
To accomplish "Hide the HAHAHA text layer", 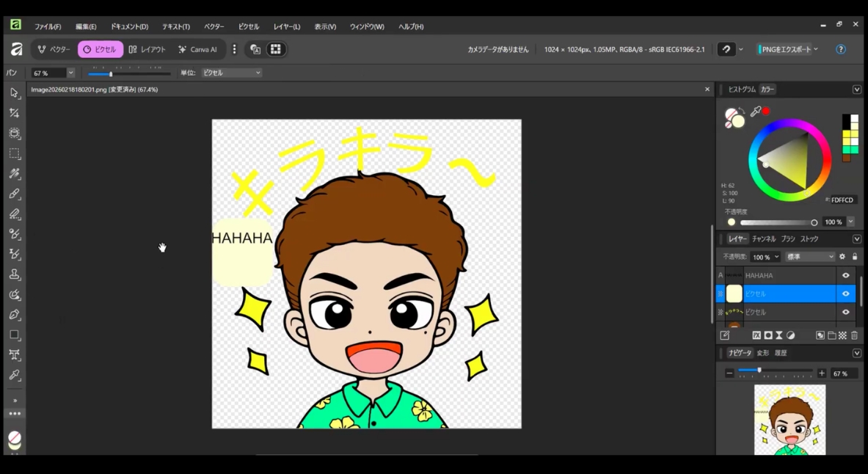I will (x=845, y=276).
